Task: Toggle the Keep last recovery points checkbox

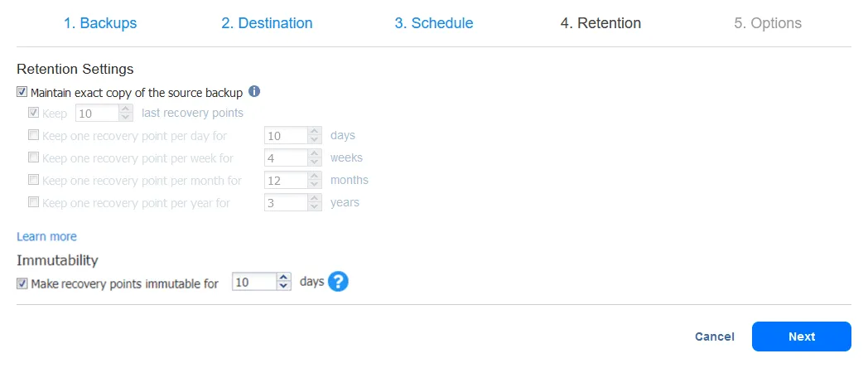Action: (x=34, y=113)
